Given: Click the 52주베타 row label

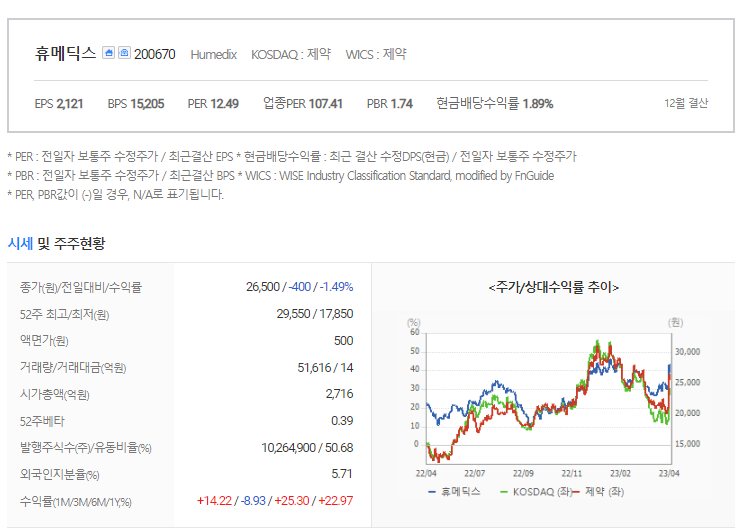Looking at the screenshot, I should click(x=42, y=421).
